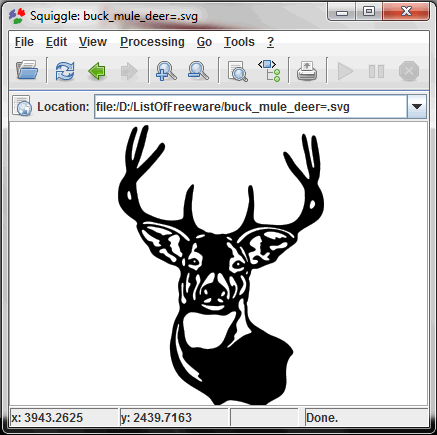This screenshot has width=437, height=435.
Task: Reload the document with refresh icon
Action: tap(65, 71)
